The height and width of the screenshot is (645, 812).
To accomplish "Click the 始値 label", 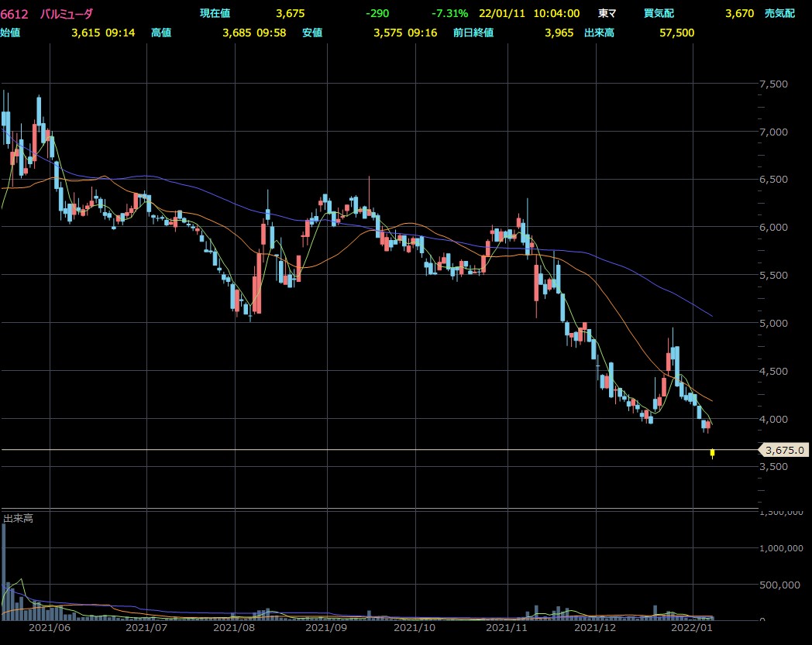I will point(10,33).
